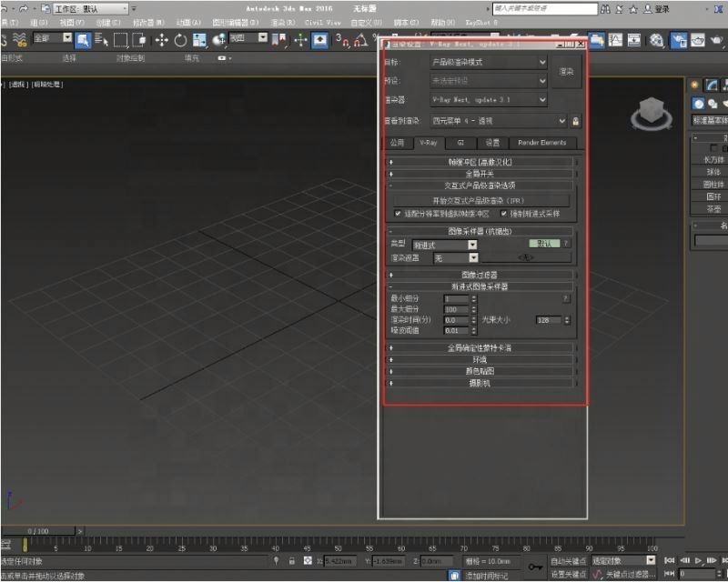Click the lock icon beside view-to-render dropdown

(x=575, y=121)
